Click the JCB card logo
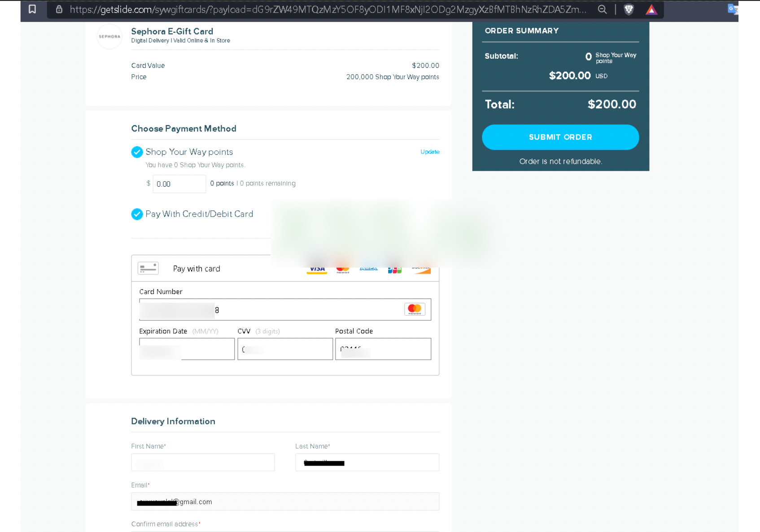Screen dimensions: 760x532 (x=395, y=269)
